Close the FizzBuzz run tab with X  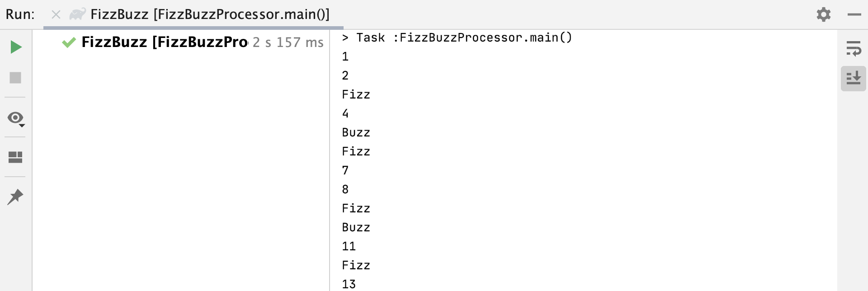(56, 15)
